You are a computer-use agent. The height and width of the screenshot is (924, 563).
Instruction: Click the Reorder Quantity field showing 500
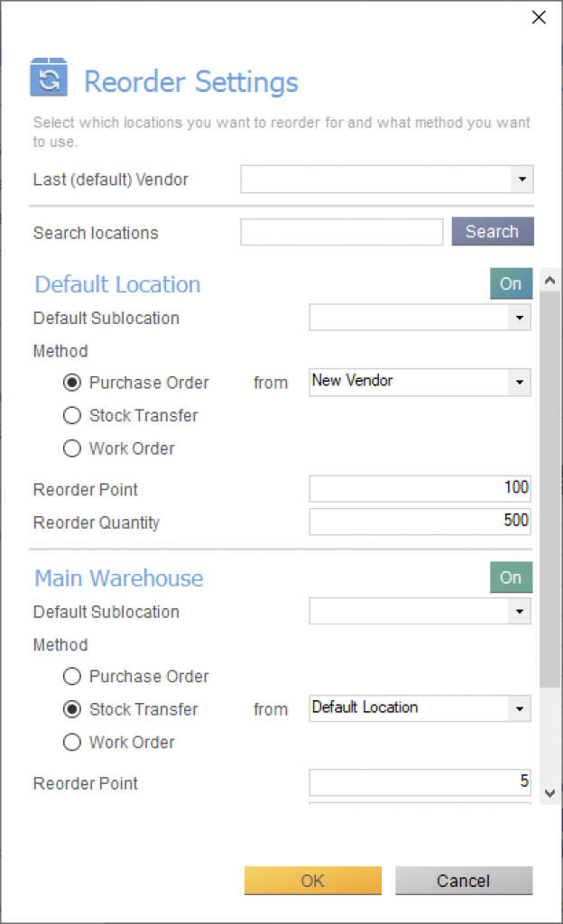tap(420, 522)
